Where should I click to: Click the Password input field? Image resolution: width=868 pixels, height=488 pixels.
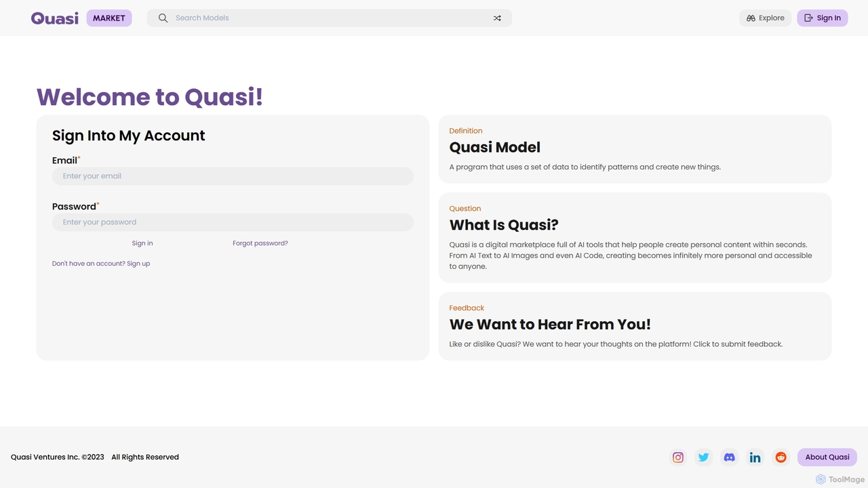point(233,222)
